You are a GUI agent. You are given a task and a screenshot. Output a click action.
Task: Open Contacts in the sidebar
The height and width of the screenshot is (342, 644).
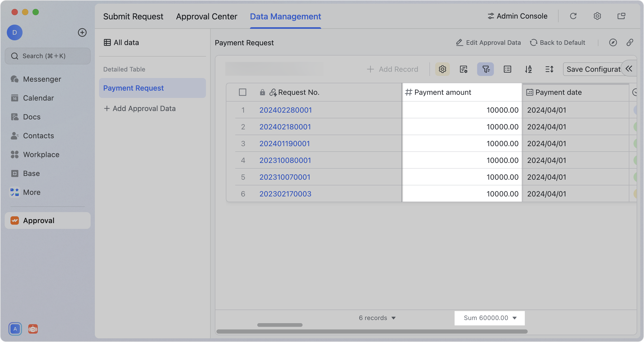[x=48, y=136]
